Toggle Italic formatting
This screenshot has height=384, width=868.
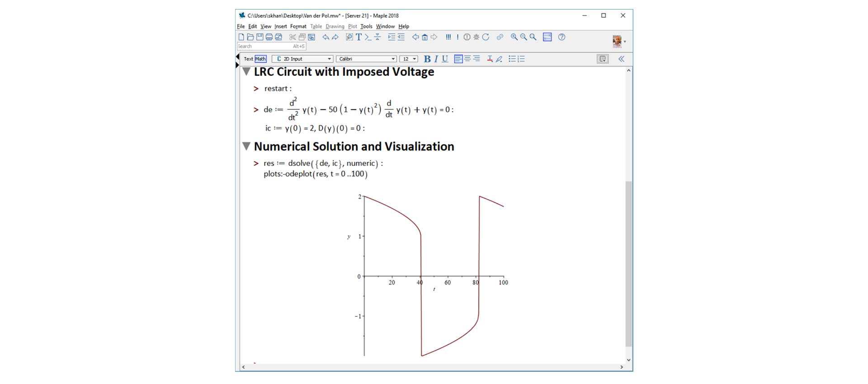(436, 59)
